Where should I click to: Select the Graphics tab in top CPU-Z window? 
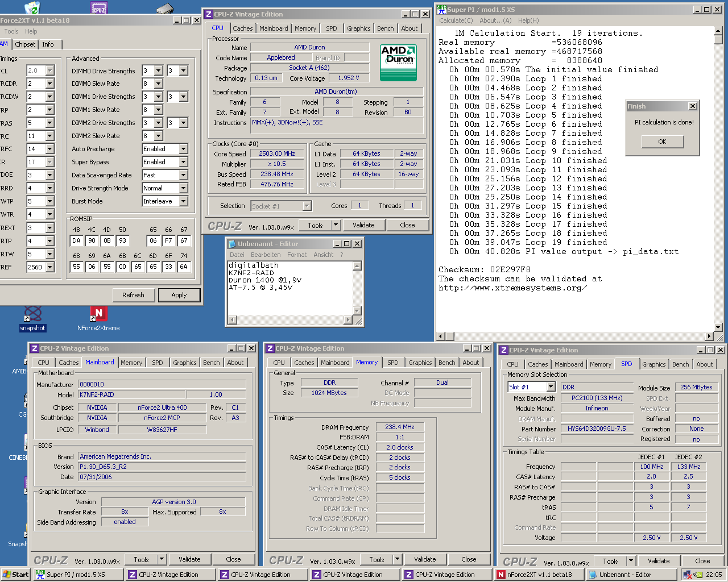(x=358, y=28)
